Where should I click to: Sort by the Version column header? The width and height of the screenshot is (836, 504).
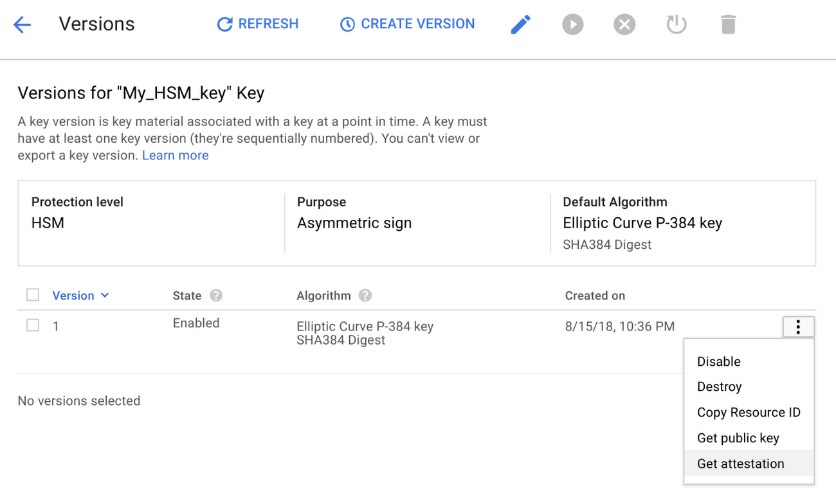click(80, 296)
